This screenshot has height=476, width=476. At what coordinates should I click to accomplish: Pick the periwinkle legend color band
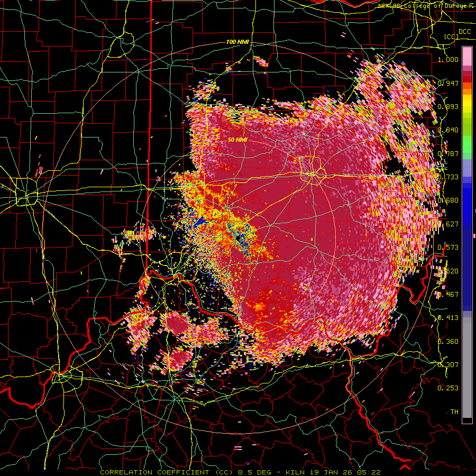(467, 168)
